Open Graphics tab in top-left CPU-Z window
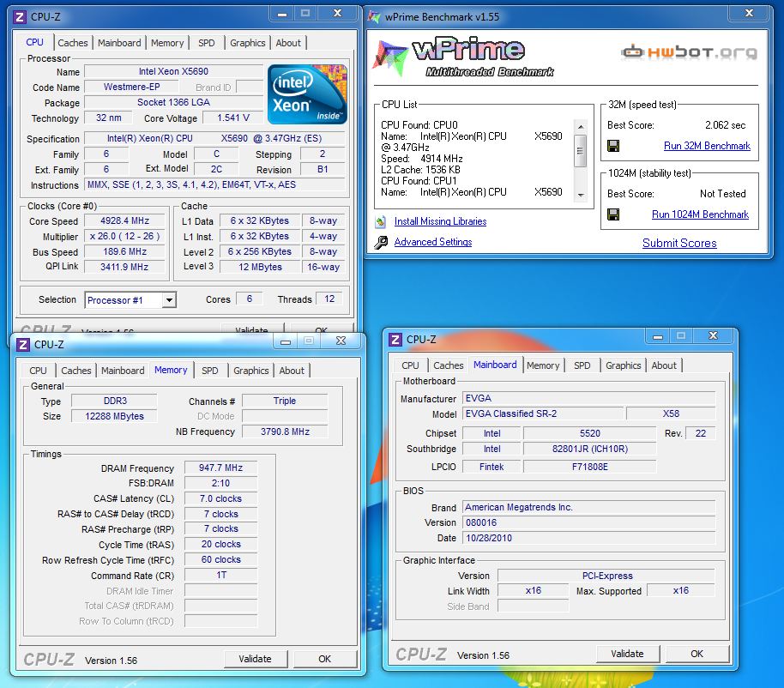 [248, 43]
